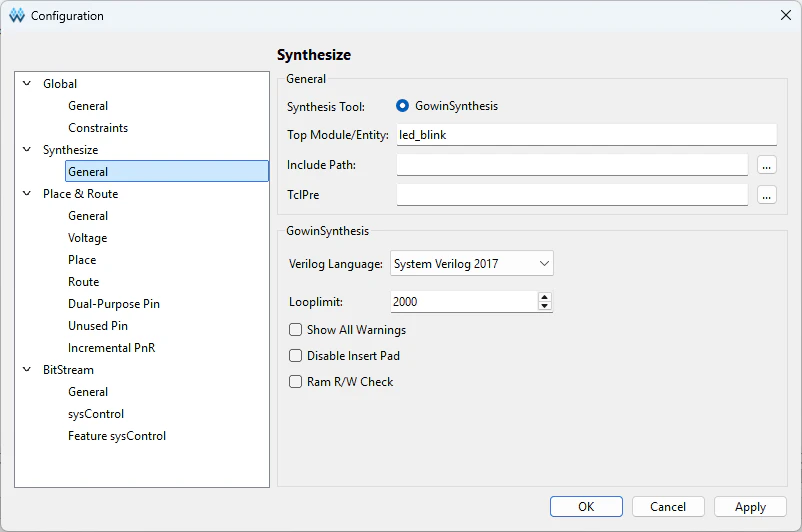Close the Configuration dialog
This screenshot has height=532, width=802.
(785, 15)
